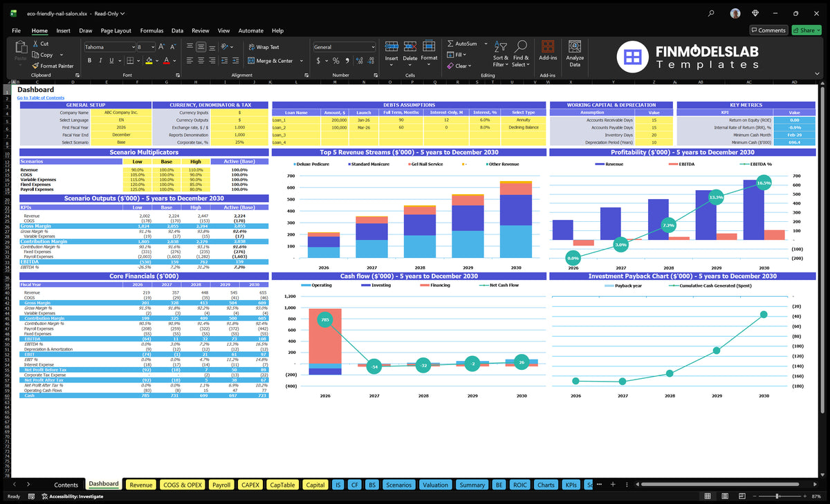Viewport: 830px width, 504px height.
Task: Expand the General number format dropdown
Action: click(x=373, y=47)
